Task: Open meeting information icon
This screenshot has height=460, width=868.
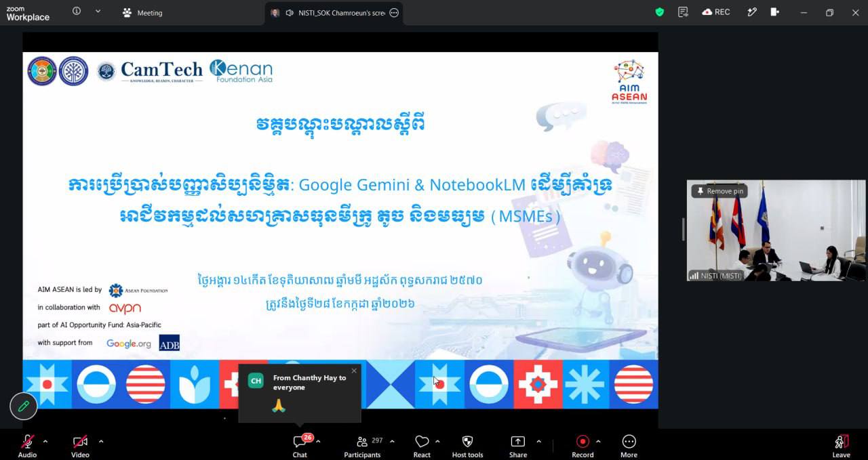Action: 77,12
